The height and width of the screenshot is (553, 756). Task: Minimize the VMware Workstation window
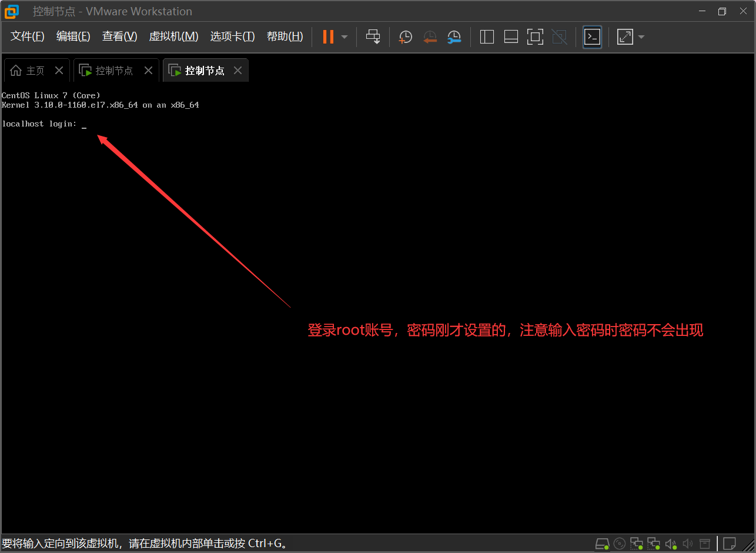click(x=701, y=11)
